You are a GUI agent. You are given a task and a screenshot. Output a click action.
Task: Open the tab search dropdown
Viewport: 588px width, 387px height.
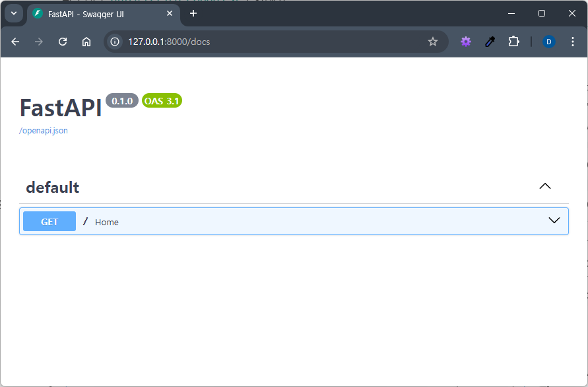(x=14, y=13)
